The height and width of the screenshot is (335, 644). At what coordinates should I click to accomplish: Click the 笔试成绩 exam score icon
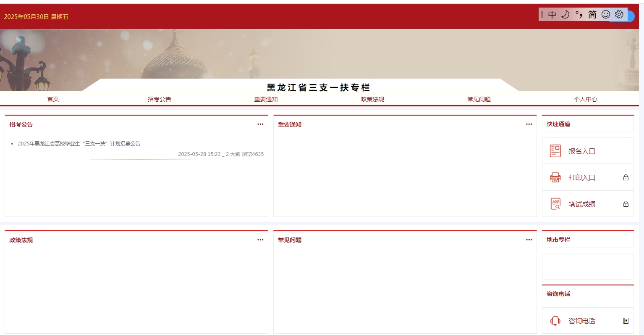pos(555,203)
